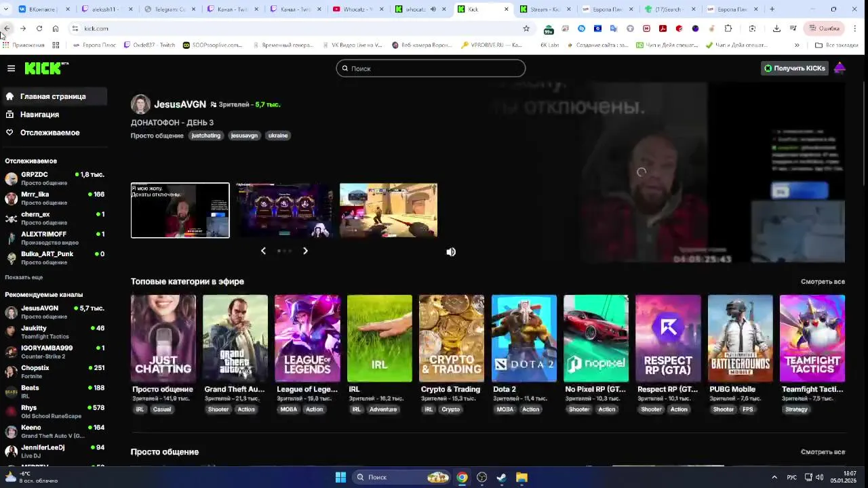Expand followed list with Показать еще
This screenshot has width=868, height=488.
pyautogui.click(x=24, y=277)
